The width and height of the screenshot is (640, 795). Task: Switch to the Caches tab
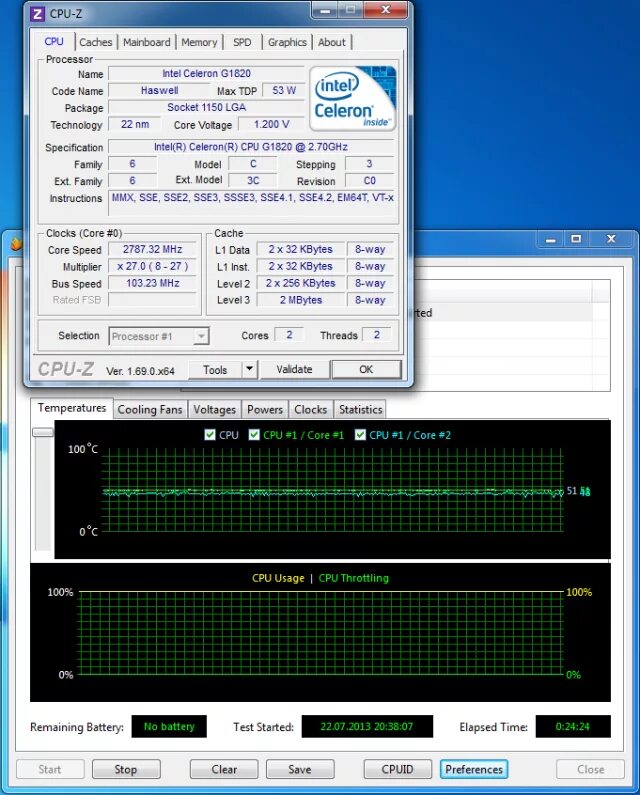coord(95,42)
